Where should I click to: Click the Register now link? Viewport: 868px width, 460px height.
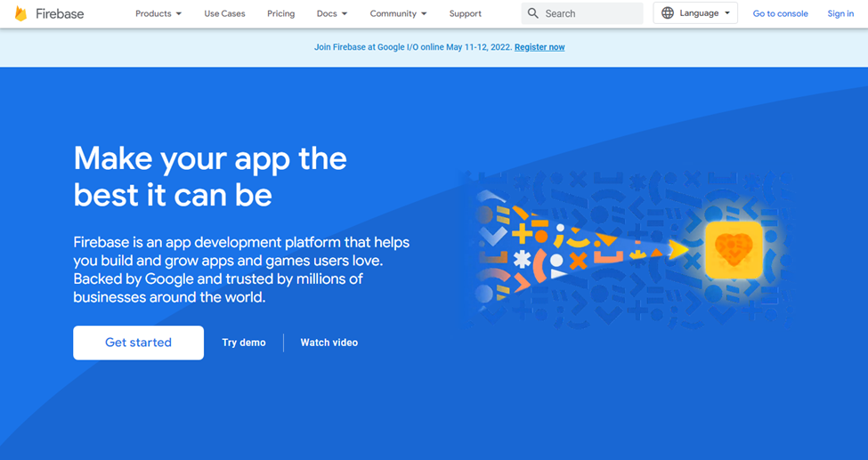[x=539, y=47]
